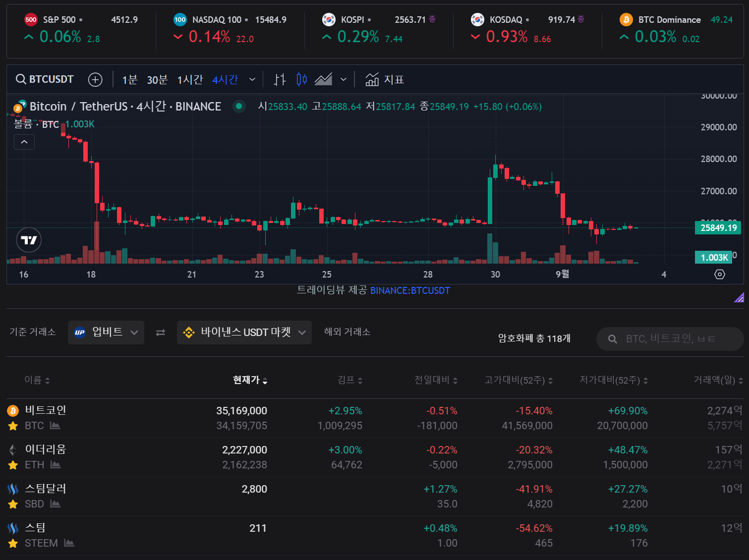The image size is (749, 560).
Task: Click the KOSDAQ flag icon
Action: click(x=477, y=20)
